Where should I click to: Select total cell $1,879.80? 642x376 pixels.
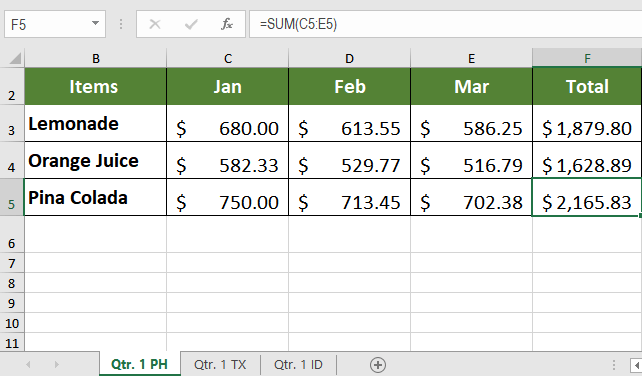[x=587, y=123]
